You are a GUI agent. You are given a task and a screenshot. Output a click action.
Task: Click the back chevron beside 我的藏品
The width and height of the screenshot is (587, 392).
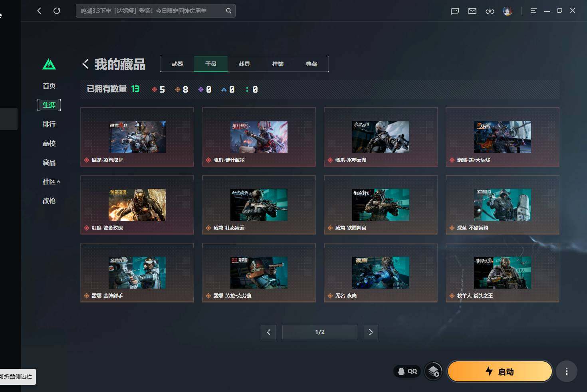point(85,64)
